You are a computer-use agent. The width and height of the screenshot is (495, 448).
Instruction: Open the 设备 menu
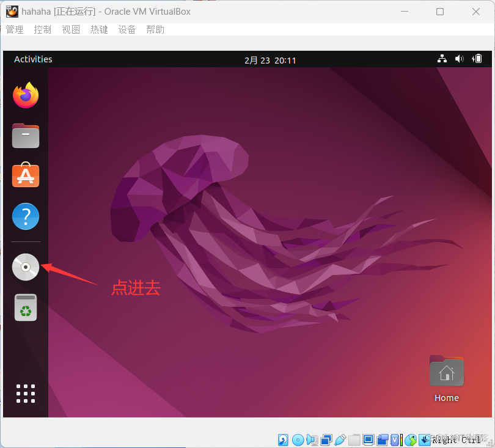[x=127, y=29]
